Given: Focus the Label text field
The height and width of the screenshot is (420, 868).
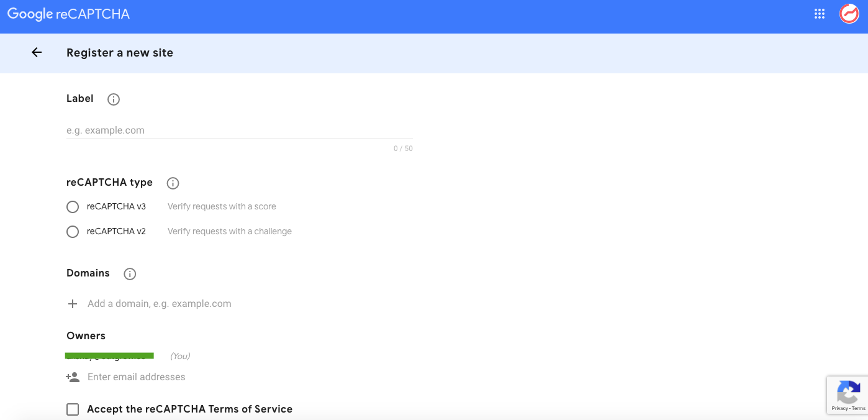Looking at the screenshot, I should pos(240,130).
